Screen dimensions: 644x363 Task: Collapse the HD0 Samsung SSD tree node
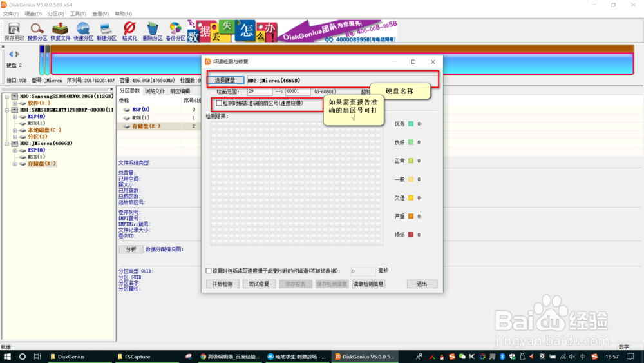7,97
